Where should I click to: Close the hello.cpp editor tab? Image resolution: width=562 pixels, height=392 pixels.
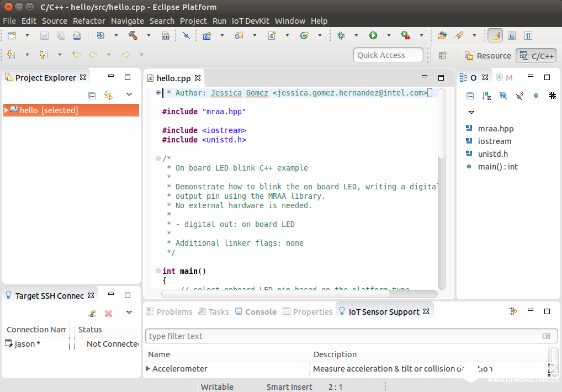(198, 78)
